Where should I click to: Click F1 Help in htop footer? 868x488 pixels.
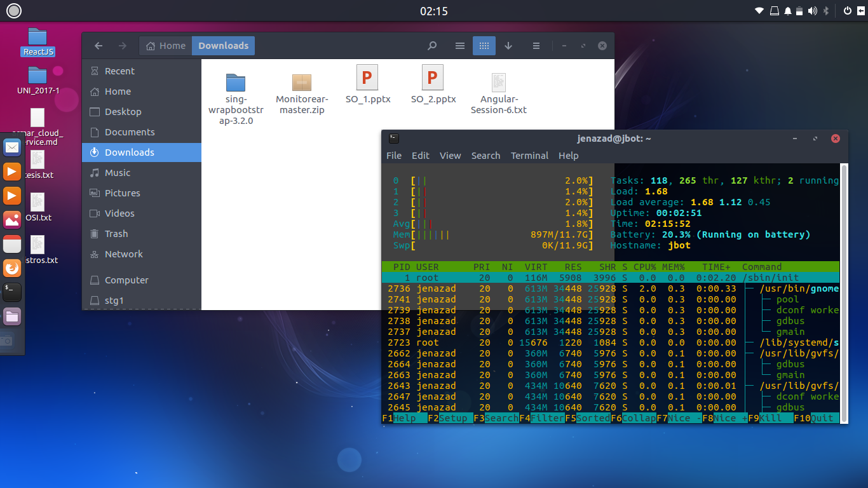click(405, 418)
